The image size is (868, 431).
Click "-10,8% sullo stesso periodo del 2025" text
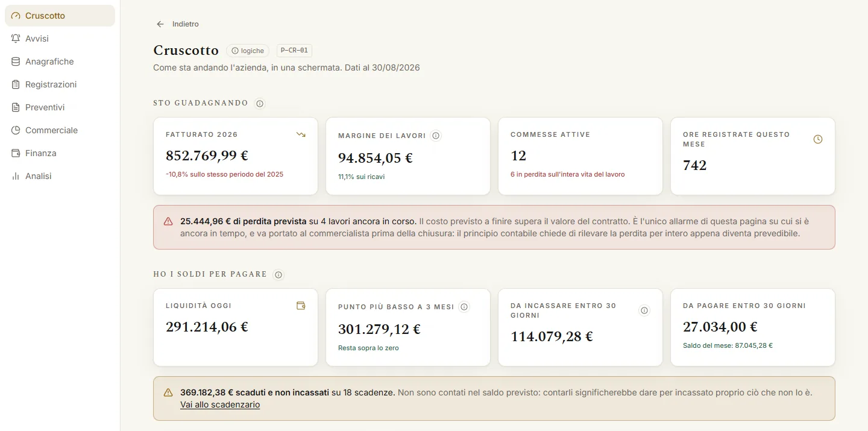224,174
